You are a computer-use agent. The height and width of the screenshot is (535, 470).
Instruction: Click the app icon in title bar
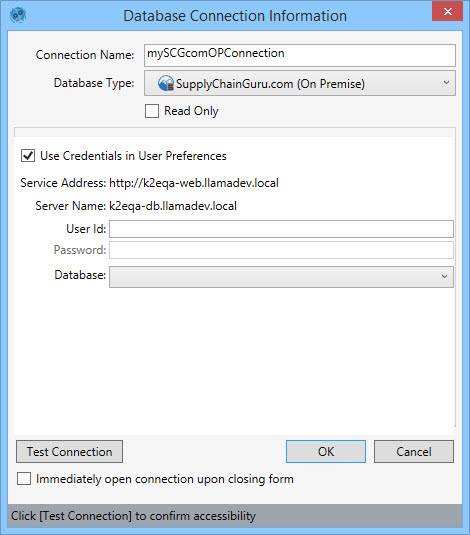click(x=18, y=15)
